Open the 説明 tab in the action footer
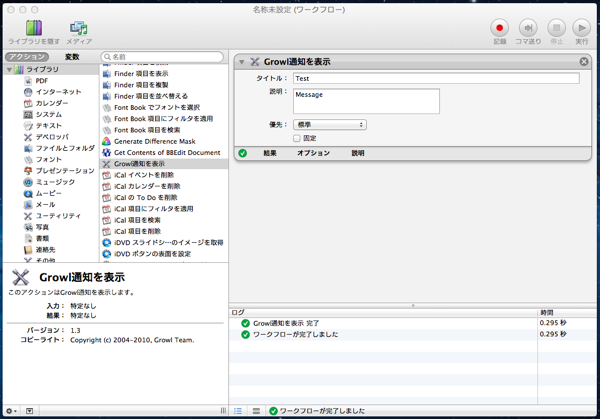The height and width of the screenshot is (419, 600). [x=358, y=153]
